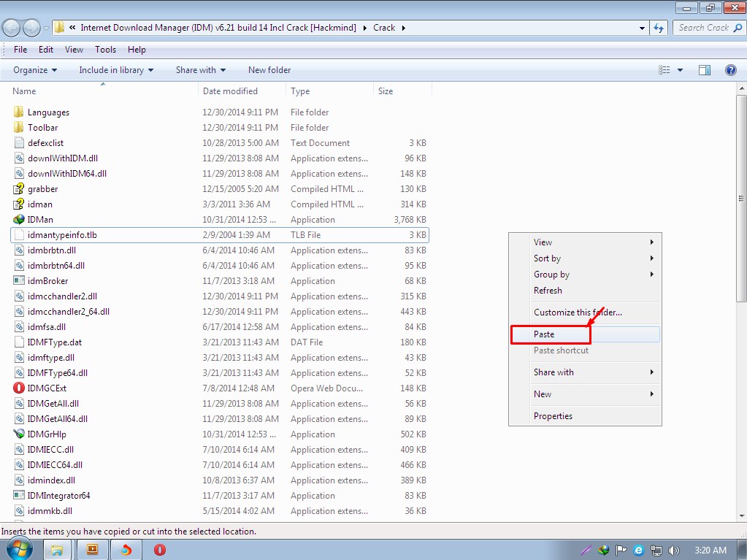Choose Refresh in the context menu
Viewport: 747px width, 560px height.
tap(585, 291)
